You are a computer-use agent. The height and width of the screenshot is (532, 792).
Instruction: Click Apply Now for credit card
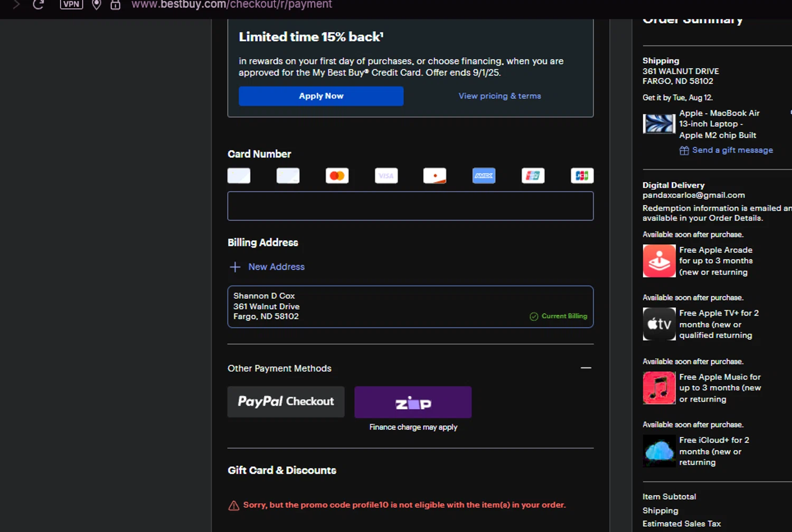(321, 96)
